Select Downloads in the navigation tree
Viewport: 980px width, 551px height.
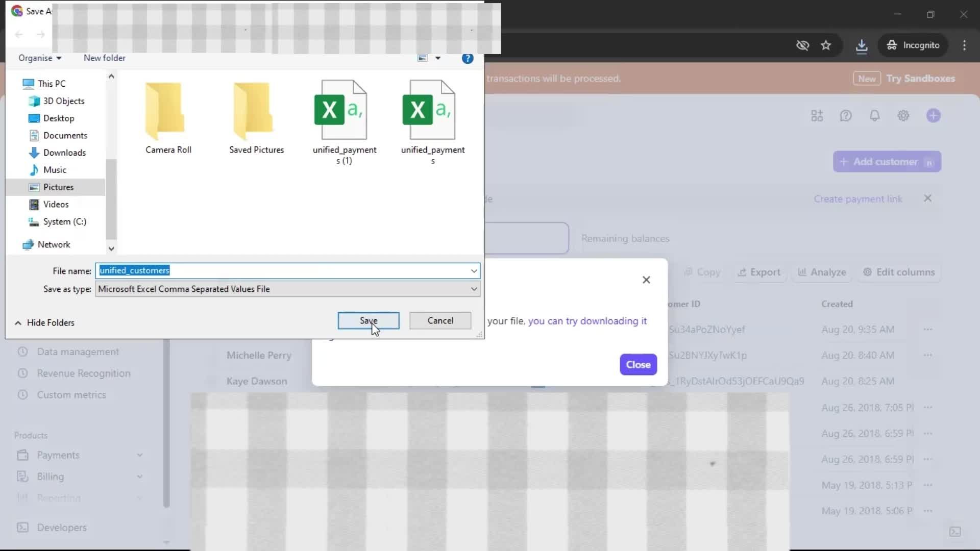pyautogui.click(x=64, y=153)
